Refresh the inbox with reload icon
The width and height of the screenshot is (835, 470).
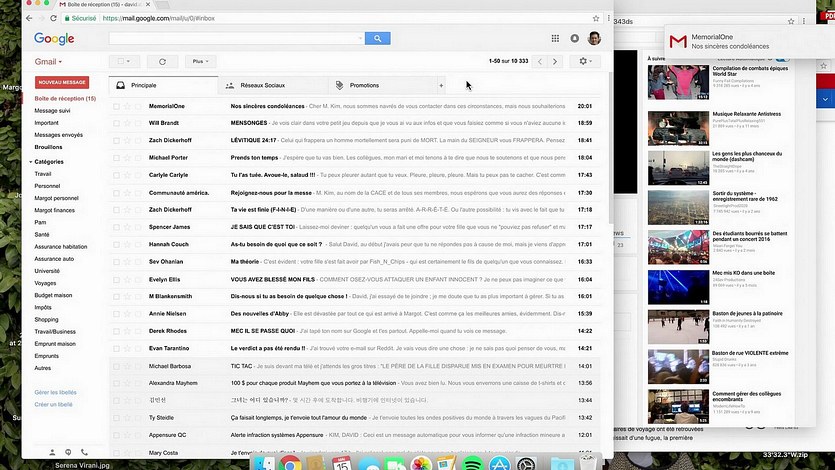coord(162,61)
